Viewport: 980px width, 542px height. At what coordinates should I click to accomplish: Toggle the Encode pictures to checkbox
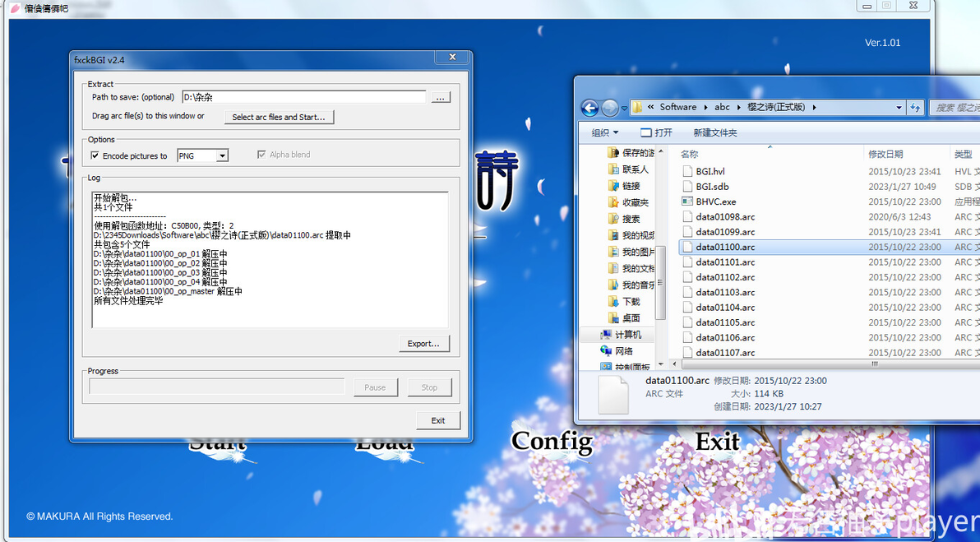pyautogui.click(x=95, y=155)
